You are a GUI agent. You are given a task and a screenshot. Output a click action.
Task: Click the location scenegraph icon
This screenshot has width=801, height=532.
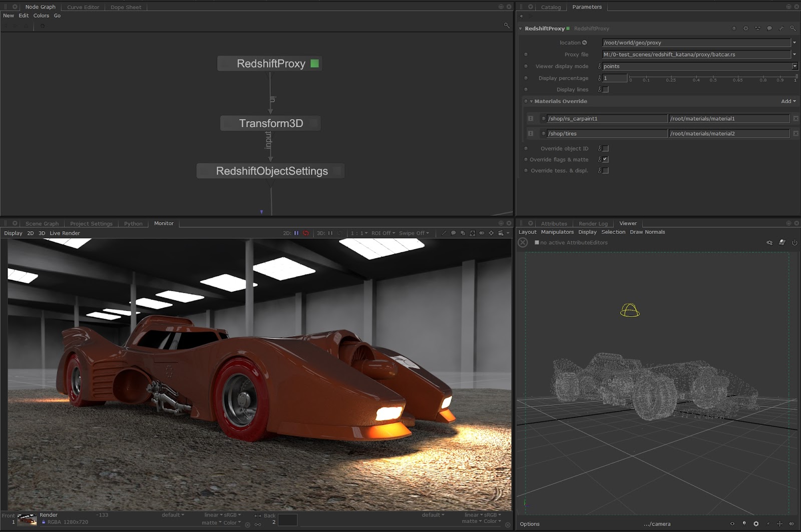pyautogui.click(x=584, y=43)
